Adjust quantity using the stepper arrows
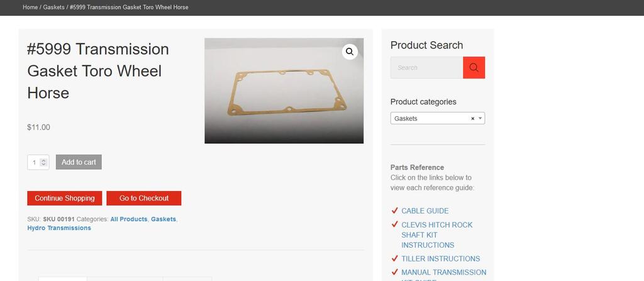The height and width of the screenshot is (281, 644). point(43,162)
